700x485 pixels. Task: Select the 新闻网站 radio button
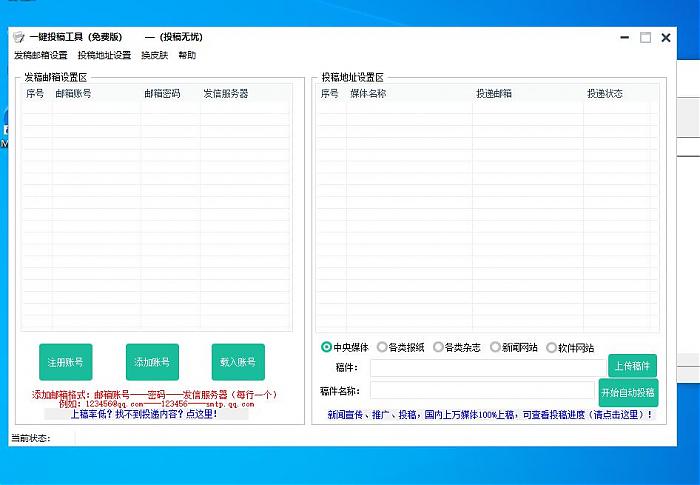click(x=496, y=347)
